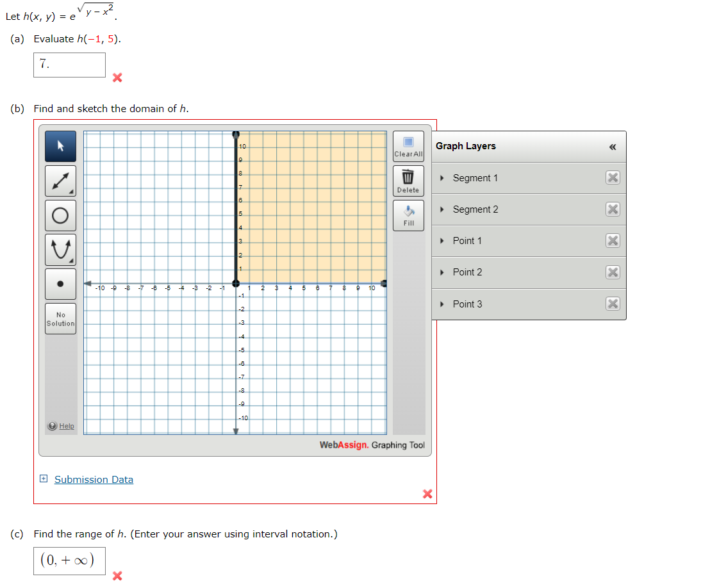This screenshot has height=588, width=710.
Task: Select the arrow selection tool
Action: point(60,146)
